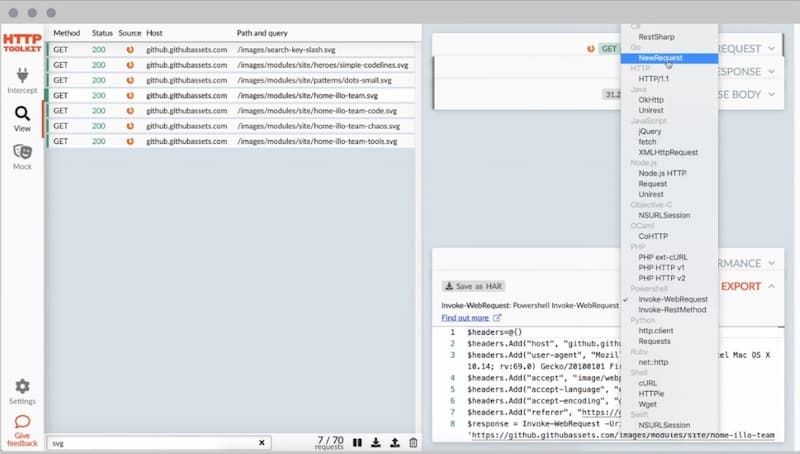Choose HTTPie export format
Image resolution: width=800 pixels, height=454 pixels.
(651, 394)
